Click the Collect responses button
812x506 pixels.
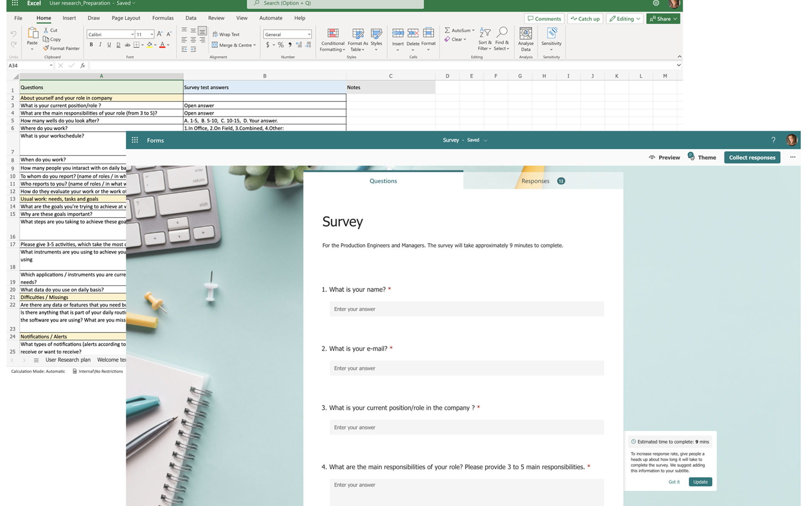pos(752,157)
